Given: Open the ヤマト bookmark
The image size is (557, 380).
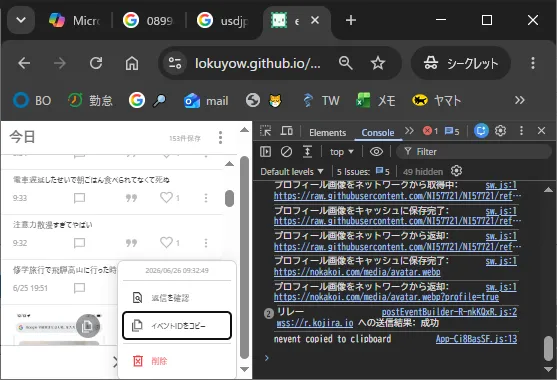Looking at the screenshot, I should click(436, 101).
